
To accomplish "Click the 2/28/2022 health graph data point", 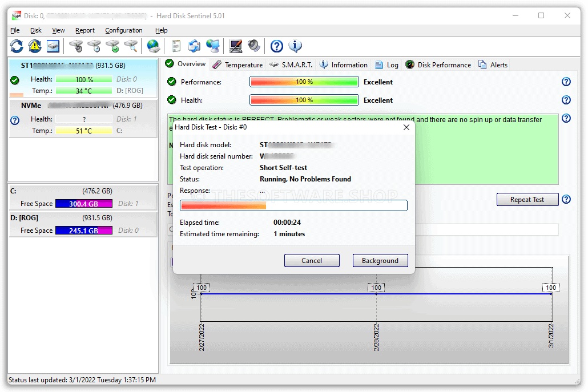I will [376, 294].
